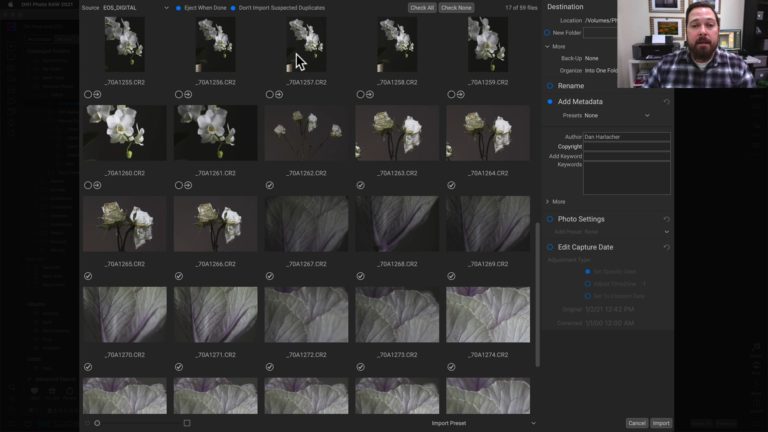
Task: Select the _70A1263.CR2 roses thumbnail
Action: tap(397, 133)
